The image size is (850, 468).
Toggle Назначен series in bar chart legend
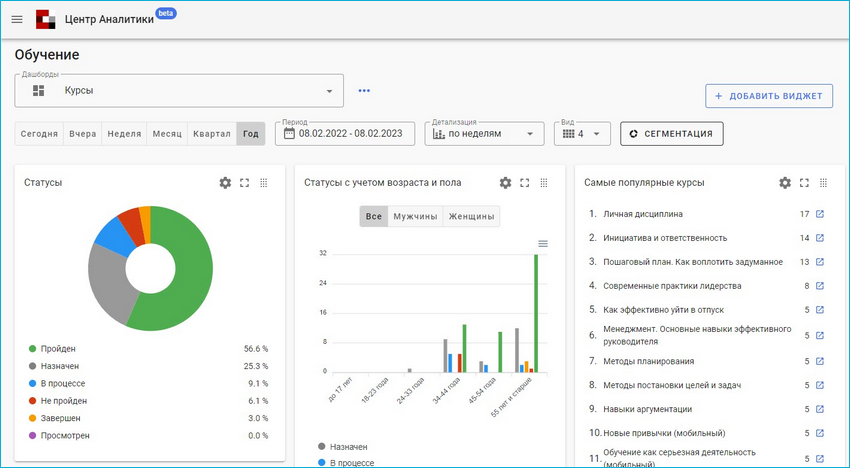(343, 447)
